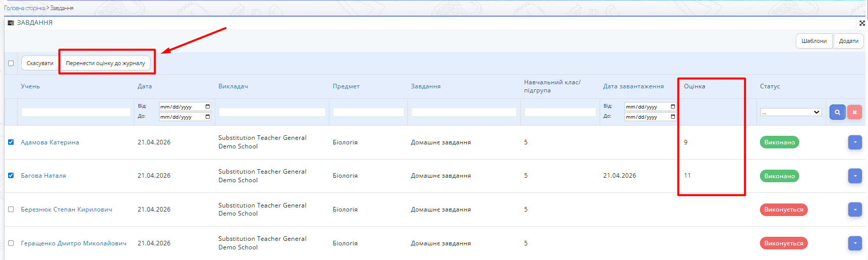
Task: Toggle the select-all checkbox in toolbar
Action: 11,64
